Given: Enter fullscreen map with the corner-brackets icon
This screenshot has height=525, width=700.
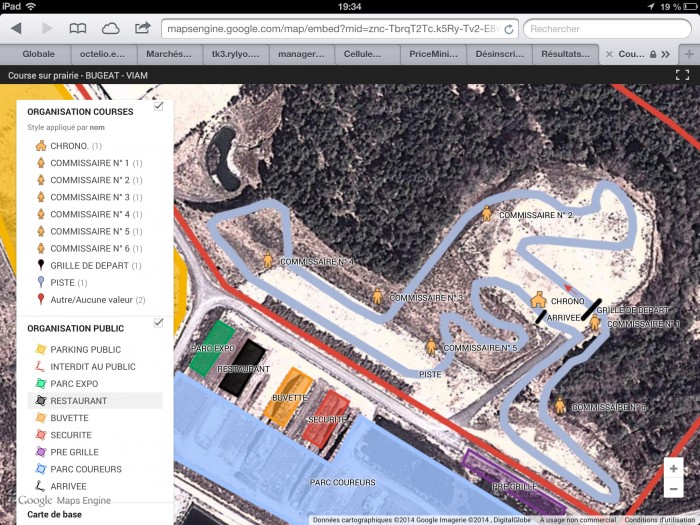Looking at the screenshot, I should click(682, 75).
